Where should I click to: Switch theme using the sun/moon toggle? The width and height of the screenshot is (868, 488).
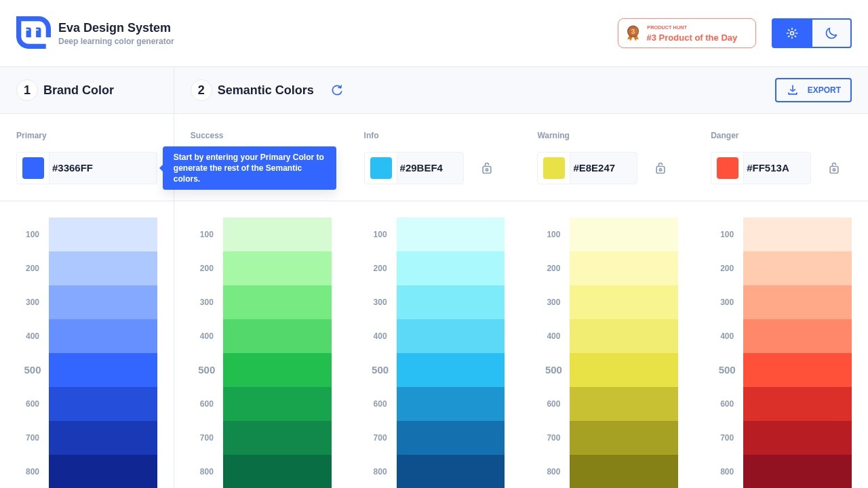tap(812, 33)
